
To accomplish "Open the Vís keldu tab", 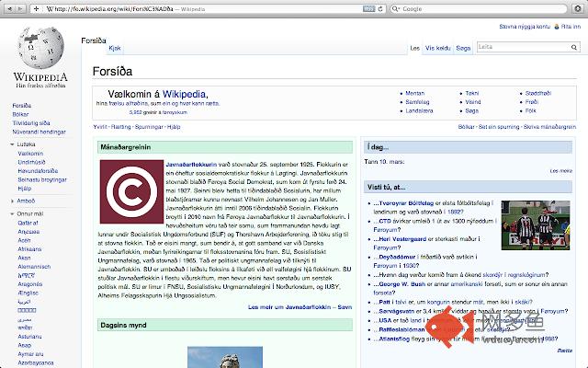I will pos(437,48).
